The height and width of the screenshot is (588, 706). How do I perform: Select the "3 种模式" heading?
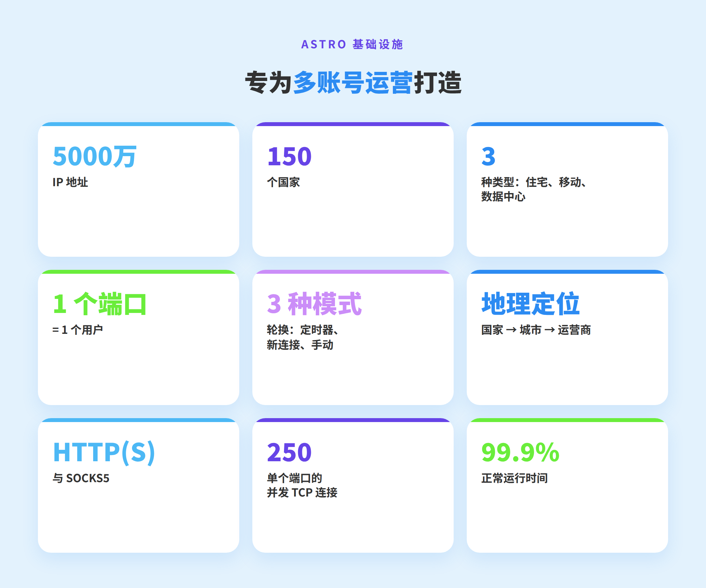pos(314,304)
